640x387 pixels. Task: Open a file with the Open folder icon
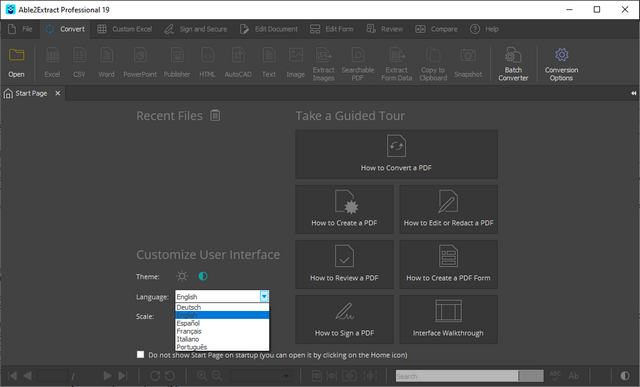pos(16,63)
